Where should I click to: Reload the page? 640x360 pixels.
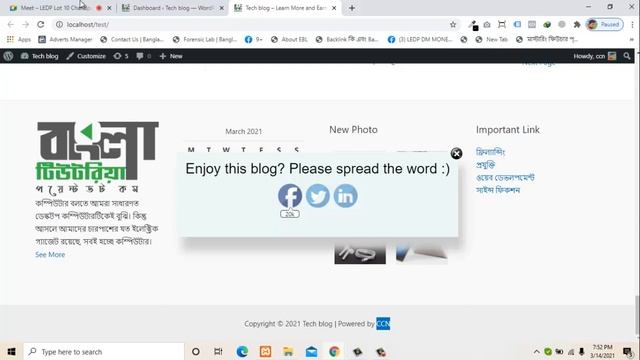(40, 24)
